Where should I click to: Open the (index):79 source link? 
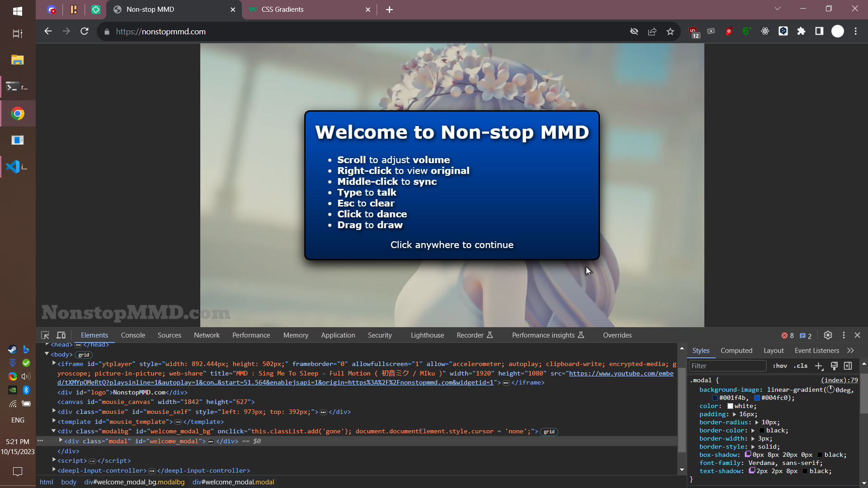[839, 380]
